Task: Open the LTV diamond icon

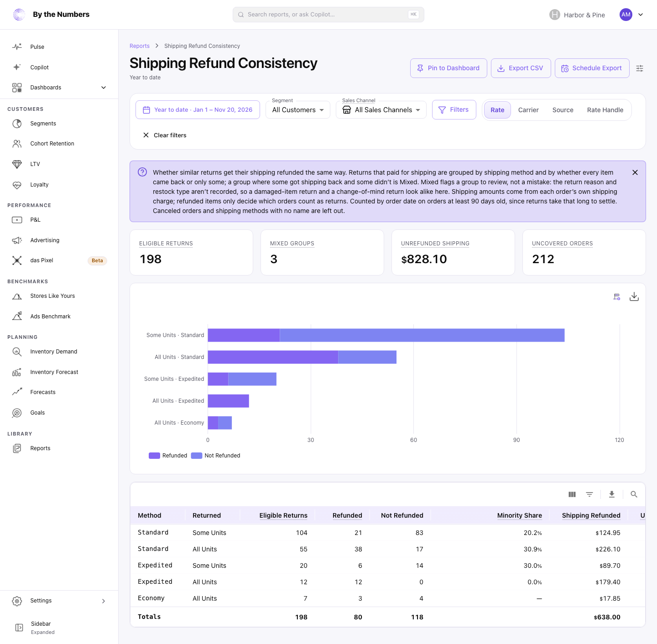Action: [x=17, y=164]
